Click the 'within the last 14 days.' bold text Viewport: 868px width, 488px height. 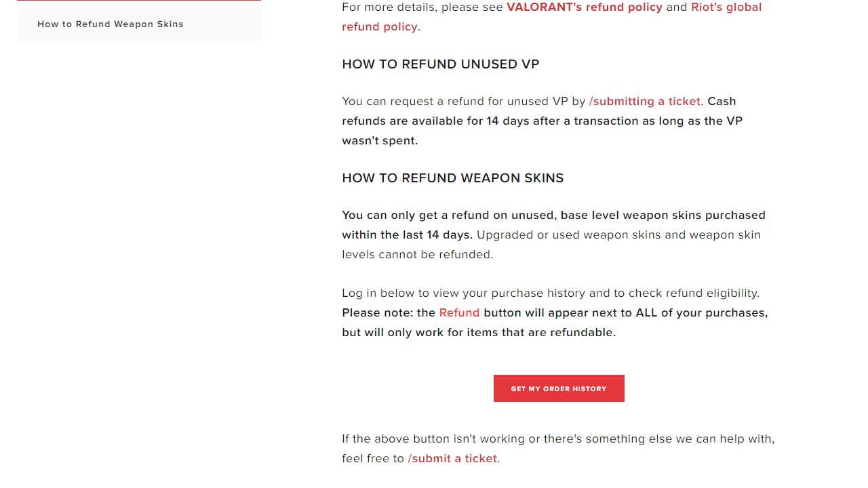pos(407,235)
